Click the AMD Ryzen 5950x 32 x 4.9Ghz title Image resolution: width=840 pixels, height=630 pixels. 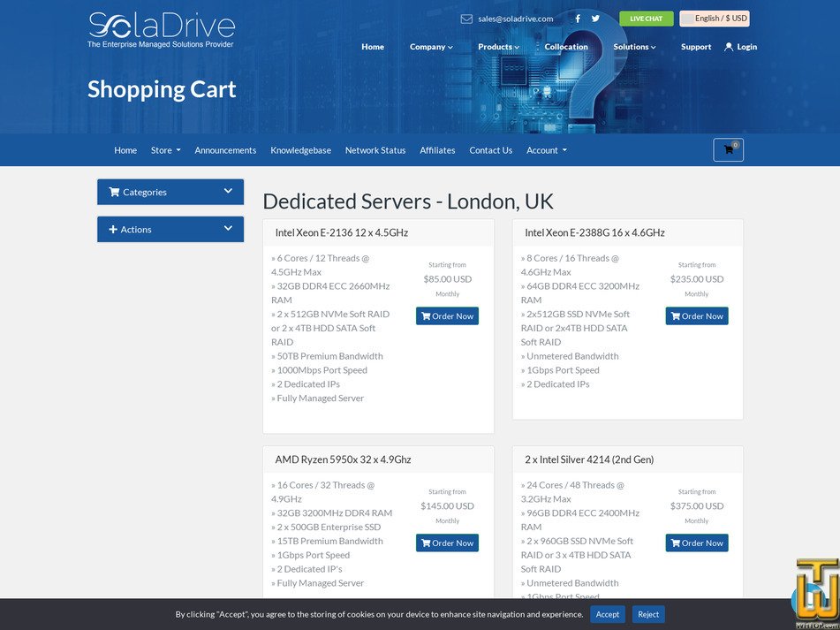click(x=343, y=459)
